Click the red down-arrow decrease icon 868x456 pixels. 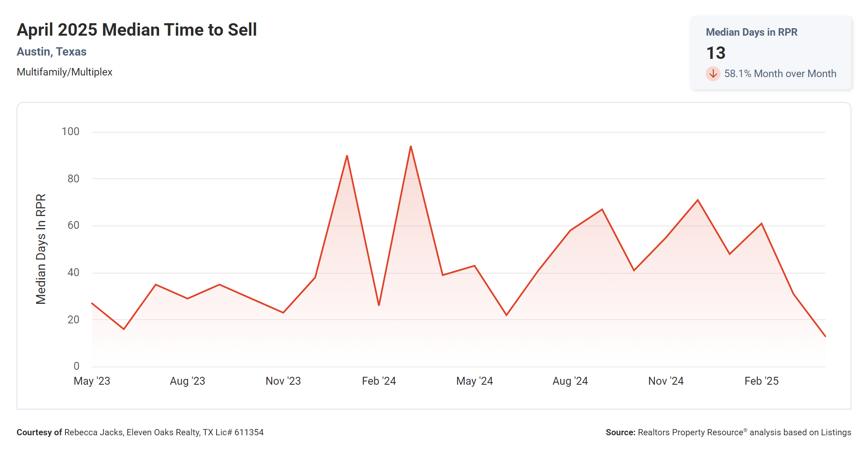click(713, 74)
